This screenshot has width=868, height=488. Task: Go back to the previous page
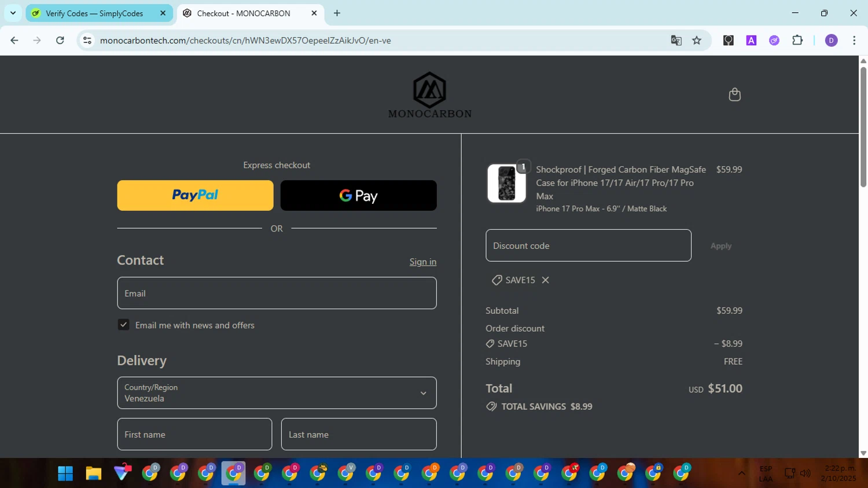click(14, 41)
